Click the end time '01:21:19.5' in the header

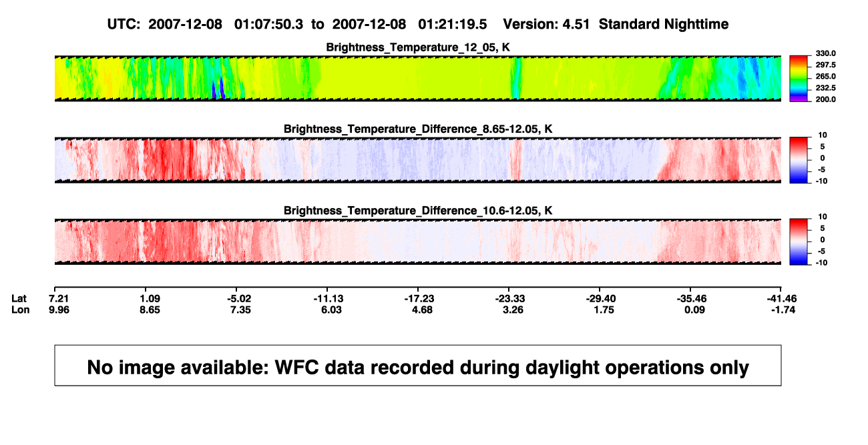(452, 24)
